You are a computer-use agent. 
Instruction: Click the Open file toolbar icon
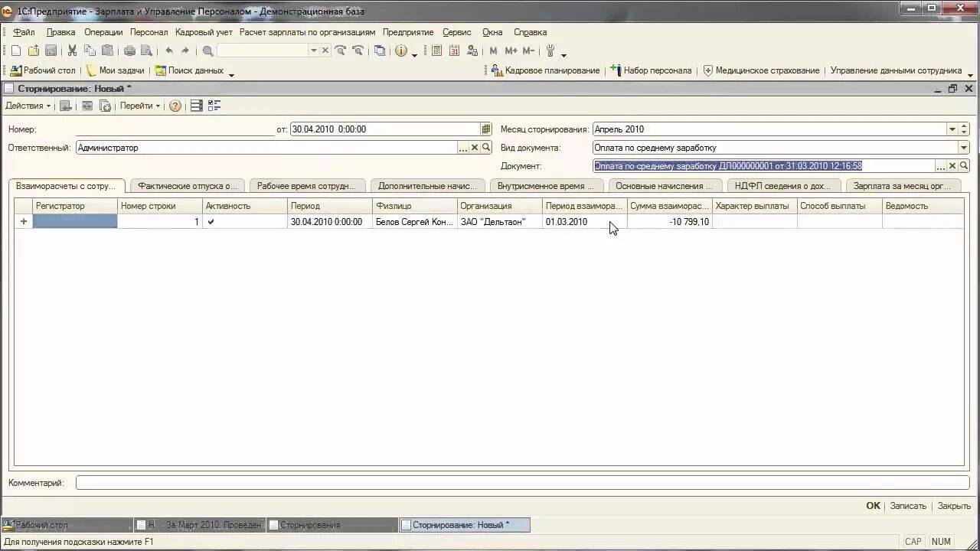tap(33, 51)
